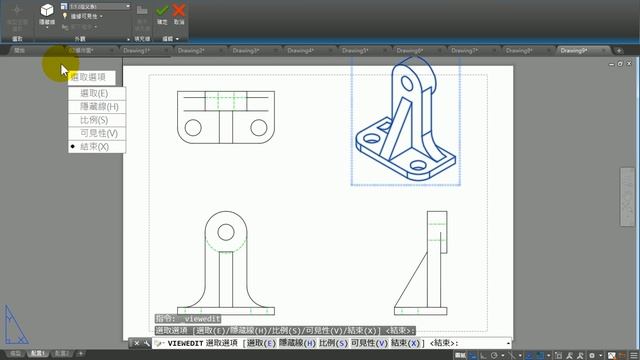The height and width of the screenshot is (360, 640).
Task: Expand the arrow under 隱藏線 button
Action: point(47,28)
